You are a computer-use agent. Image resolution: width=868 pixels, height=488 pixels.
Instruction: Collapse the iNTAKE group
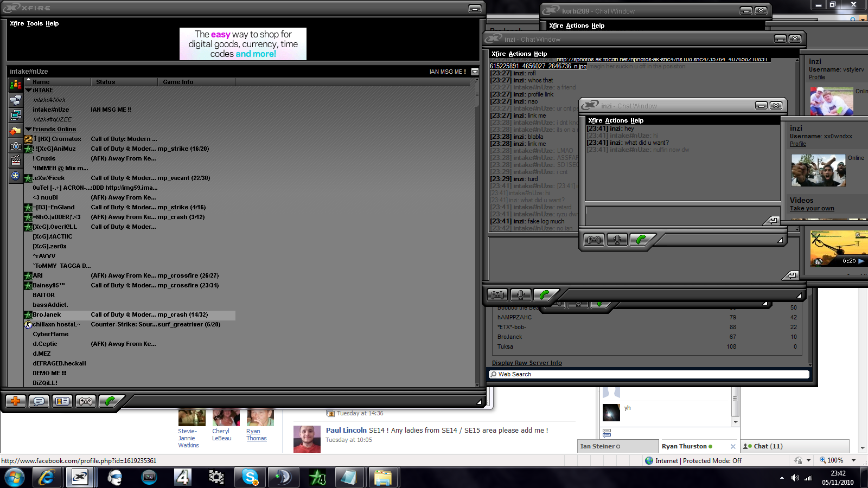pos(28,90)
